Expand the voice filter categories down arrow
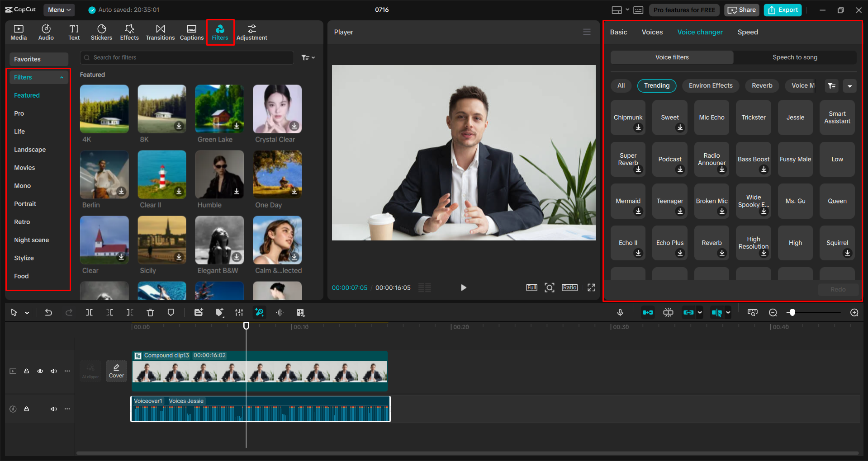 pyautogui.click(x=850, y=86)
